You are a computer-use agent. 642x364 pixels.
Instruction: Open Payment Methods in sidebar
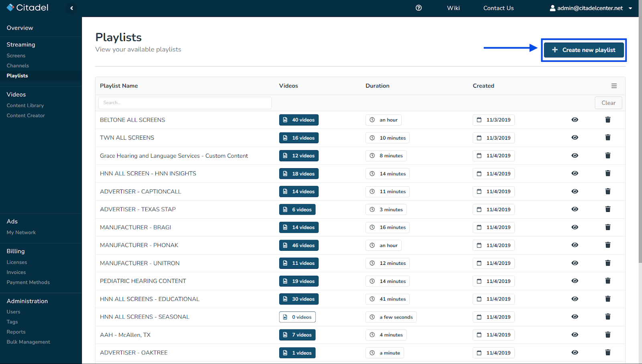click(28, 283)
